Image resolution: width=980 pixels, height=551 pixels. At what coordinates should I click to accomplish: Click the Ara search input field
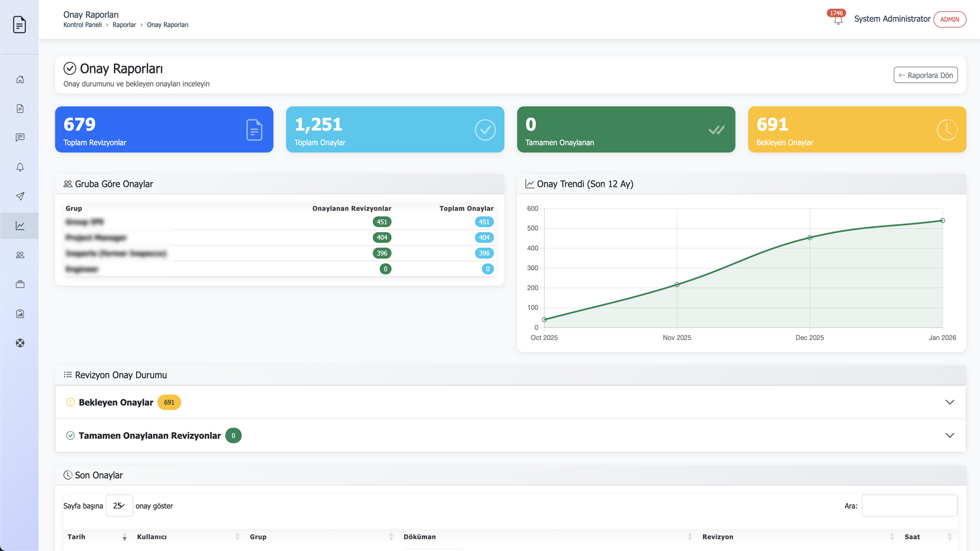point(909,506)
